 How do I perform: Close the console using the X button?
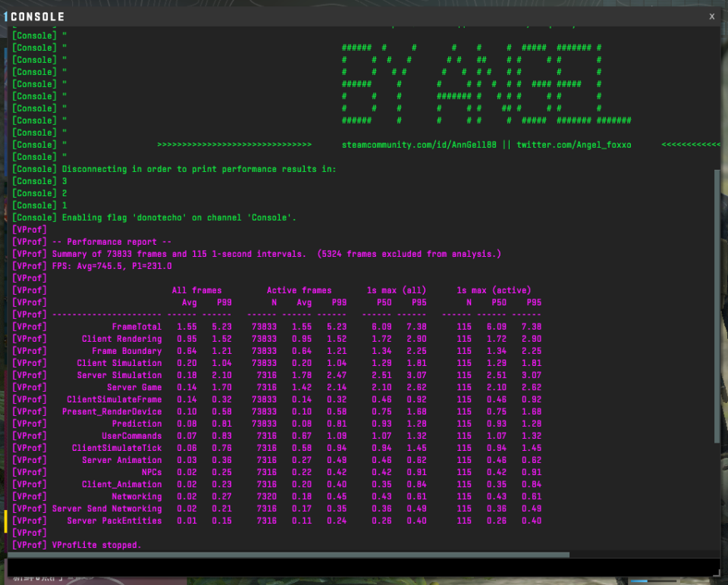(711, 16)
